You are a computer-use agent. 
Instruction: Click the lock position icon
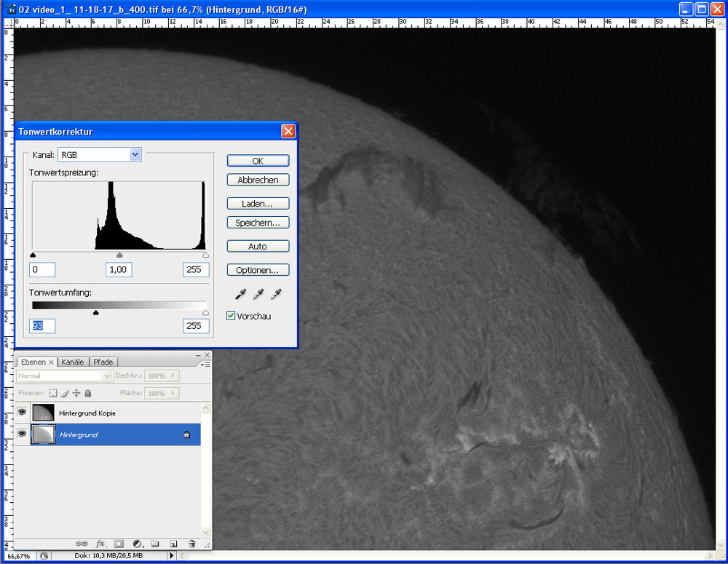pyautogui.click(x=76, y=393)
